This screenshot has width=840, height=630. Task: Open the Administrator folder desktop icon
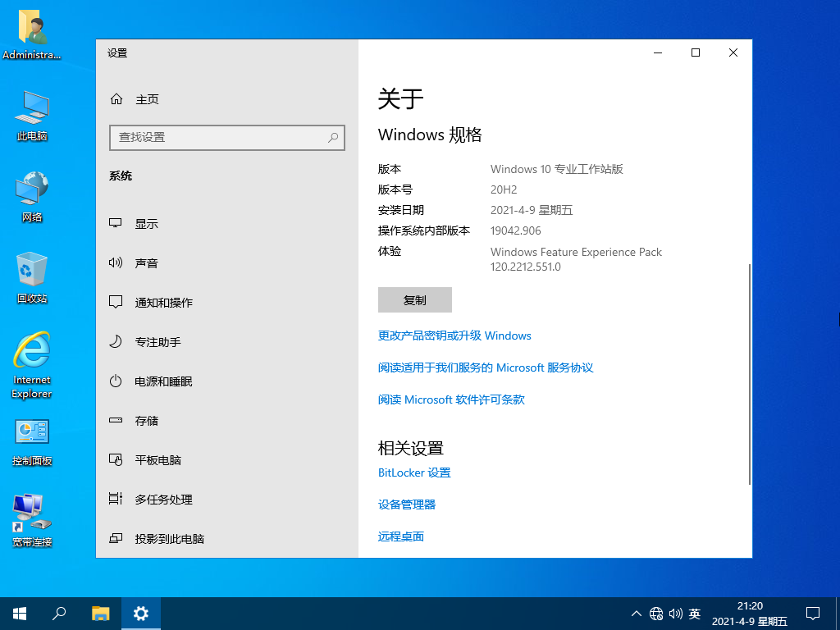point(32,33)
